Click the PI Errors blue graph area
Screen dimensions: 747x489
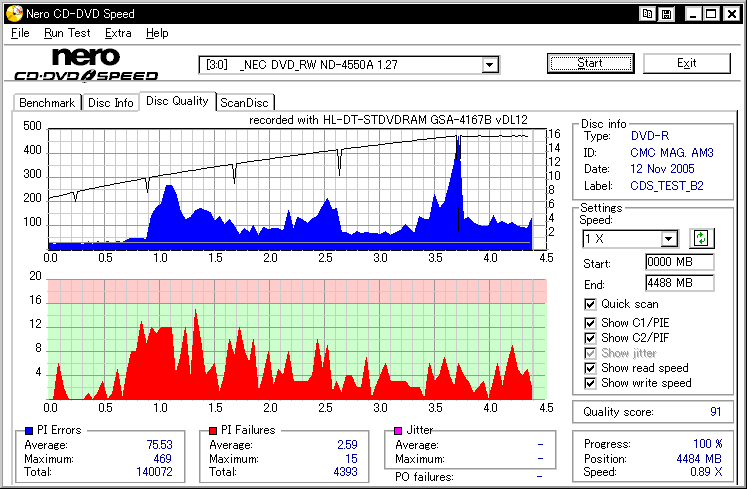[297, 189]
